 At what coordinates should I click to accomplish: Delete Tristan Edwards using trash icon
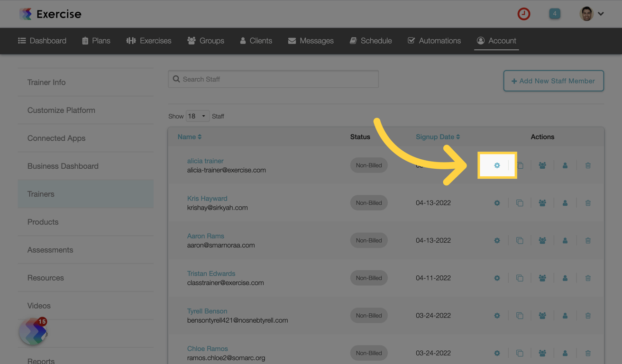point(588,278)
